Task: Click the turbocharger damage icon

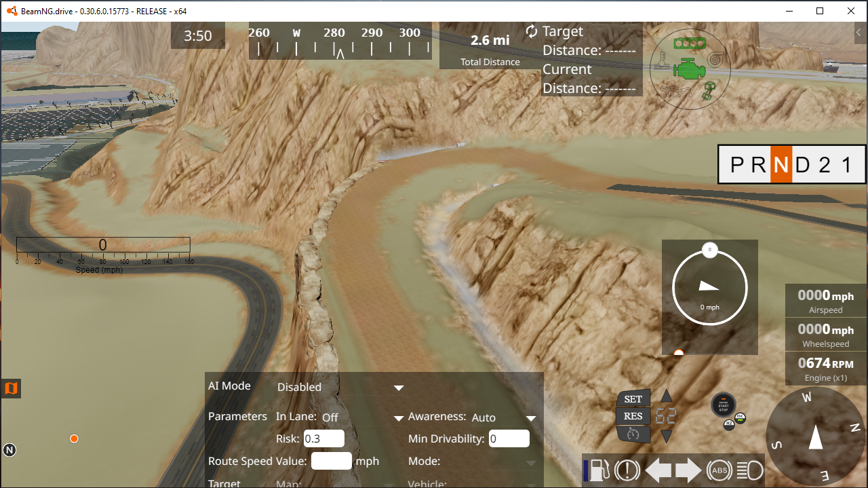Action: [715, 60]
